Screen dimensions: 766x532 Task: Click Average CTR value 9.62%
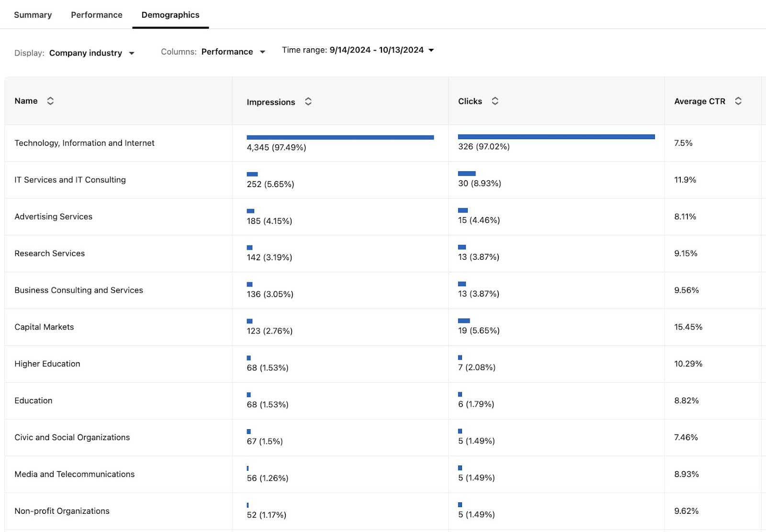point(687,511)
